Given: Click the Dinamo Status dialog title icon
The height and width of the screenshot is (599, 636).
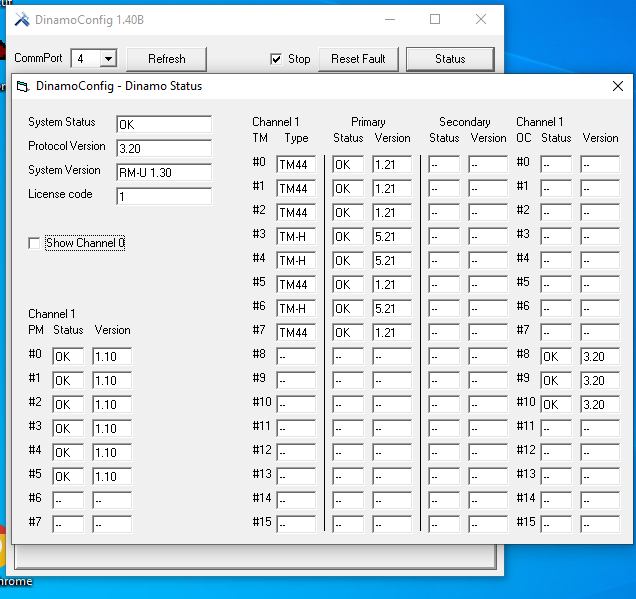Looking at the screenshot, I should [x=23, y=86].
